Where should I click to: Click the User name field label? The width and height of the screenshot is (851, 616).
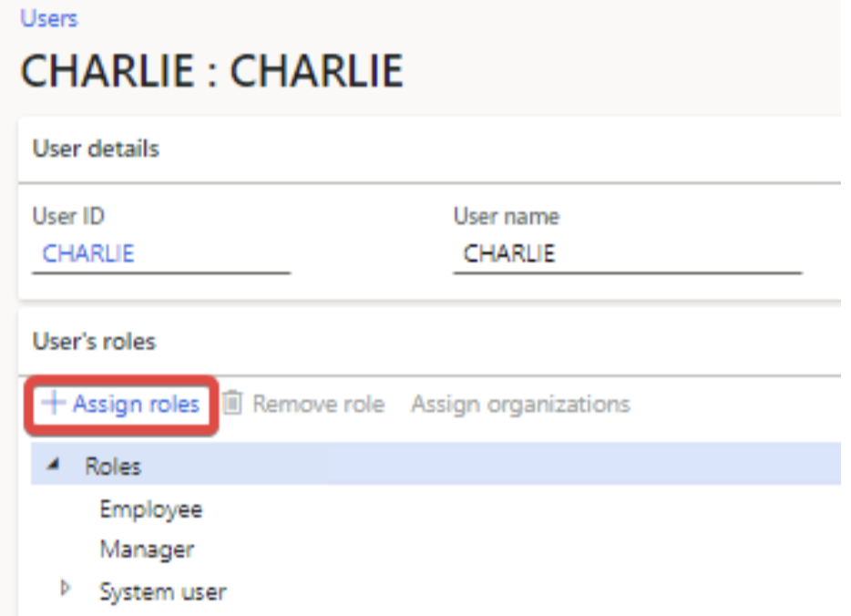[507, 216]
